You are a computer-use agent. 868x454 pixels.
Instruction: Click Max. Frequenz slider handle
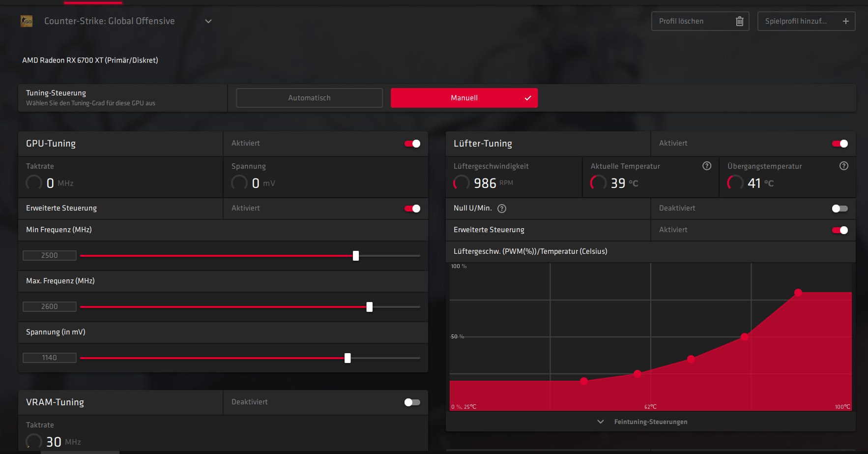pos(370,307)
